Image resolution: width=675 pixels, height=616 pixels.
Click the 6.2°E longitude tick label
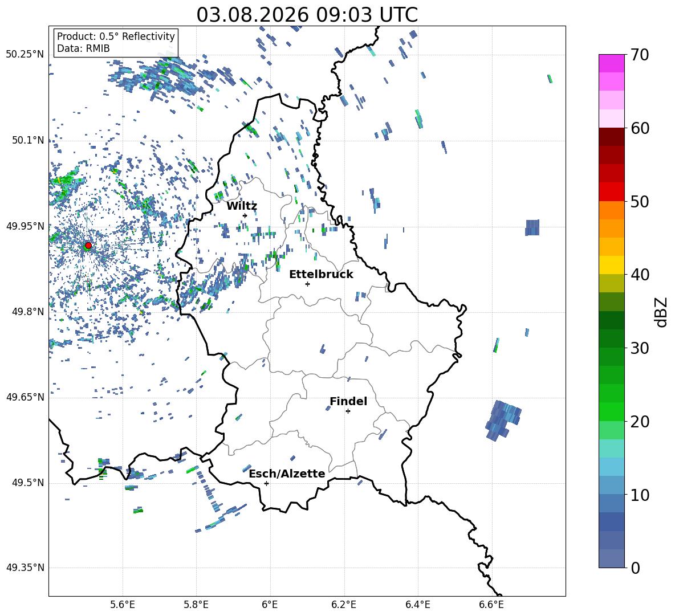pos(344,605)
